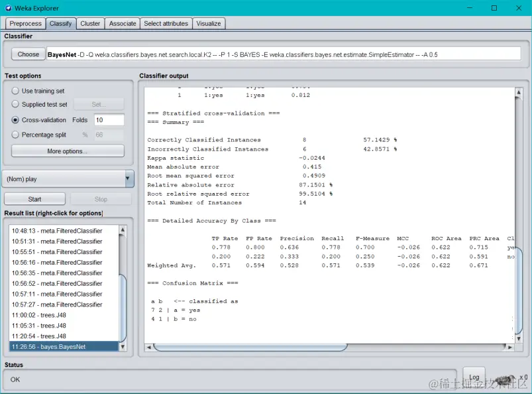The height and width of the screenshot is (394, 532).
Task: Switch to the Classify tab
Action: click(x=61, y=23)
